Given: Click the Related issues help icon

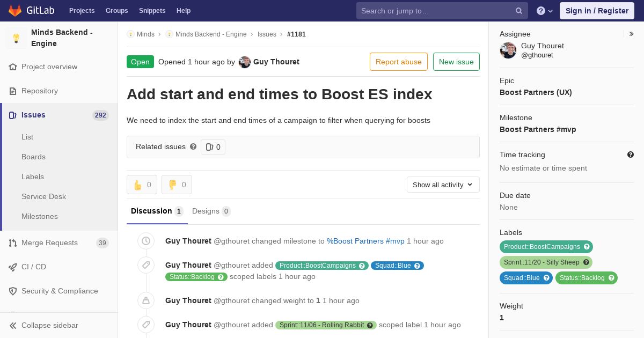Looking at the screenshot, I should pos(193,146).
